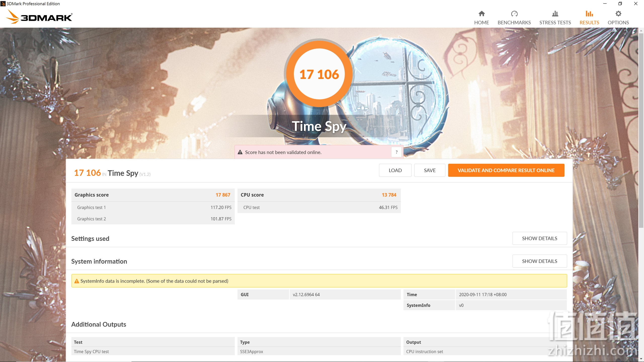Open the OPTIONS tab label

[618, 23]
